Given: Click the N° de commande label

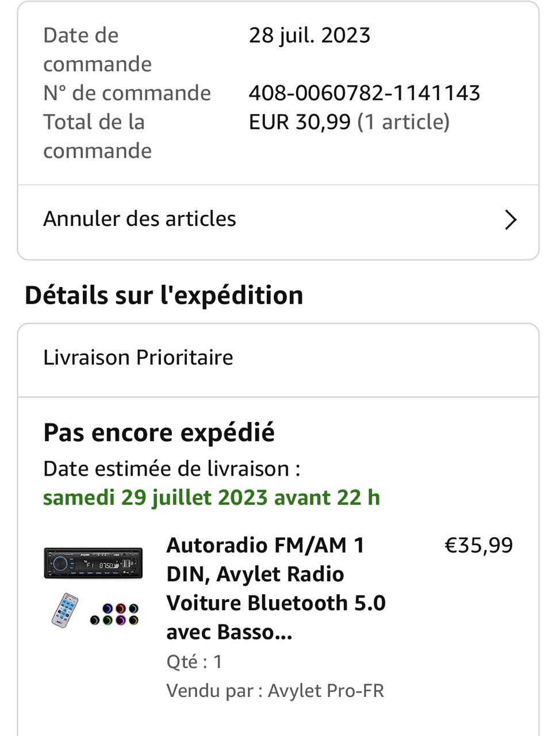Looking at the screenshot, I should (x=127, y=93).
